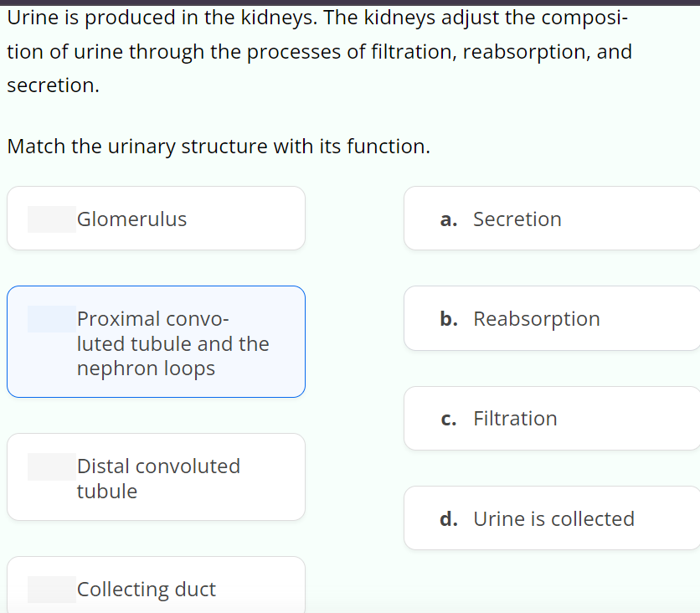Click the Secretion option label text
The width and height of the screenshot is (700, 613).
coord(517,219)
